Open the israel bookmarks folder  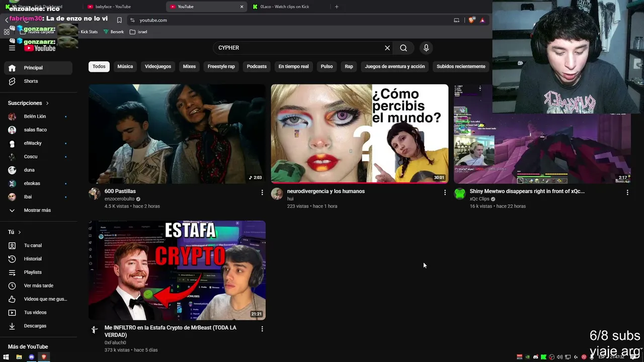(138, 32)
